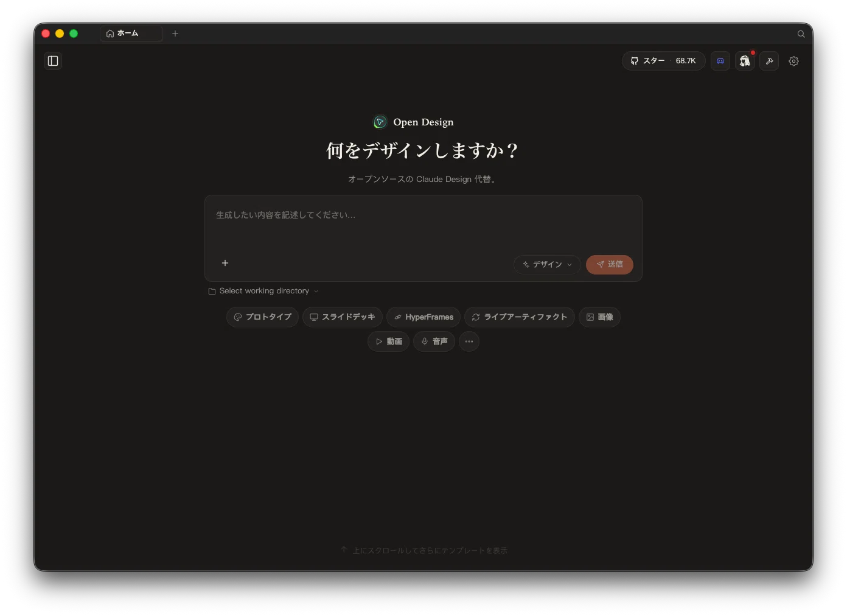Image resolution: width=847 pixels, height=616 pixels.
Task: Select the 画像 chip
Action: point(599,317)
